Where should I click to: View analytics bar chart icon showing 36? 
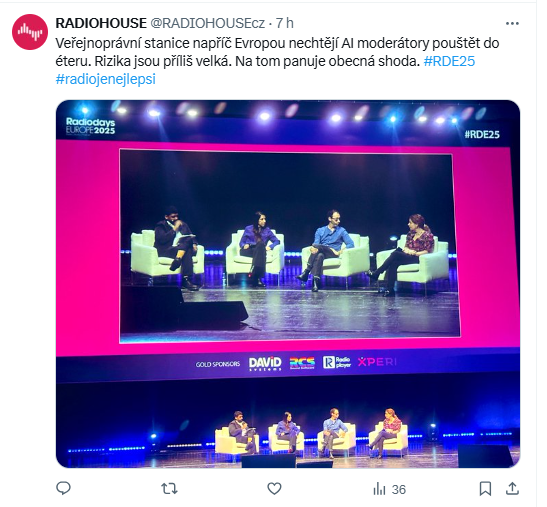(379, 489)
